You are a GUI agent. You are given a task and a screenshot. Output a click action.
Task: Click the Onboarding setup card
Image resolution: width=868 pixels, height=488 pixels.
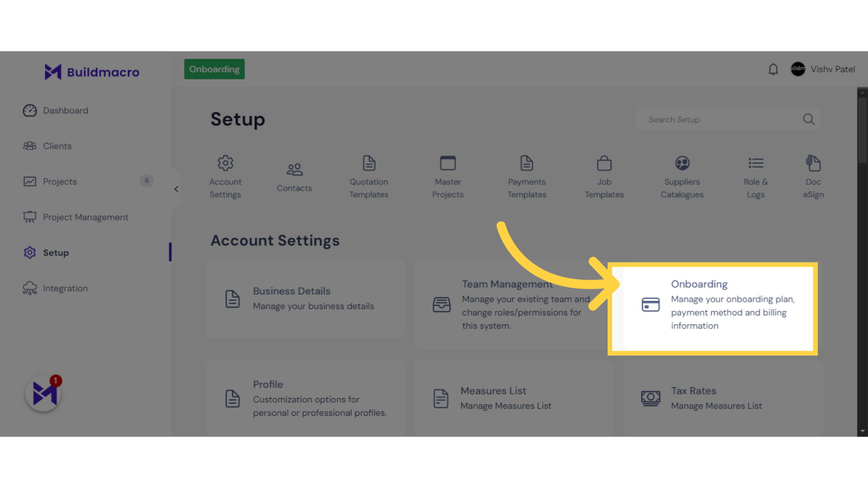coord(713,308)
